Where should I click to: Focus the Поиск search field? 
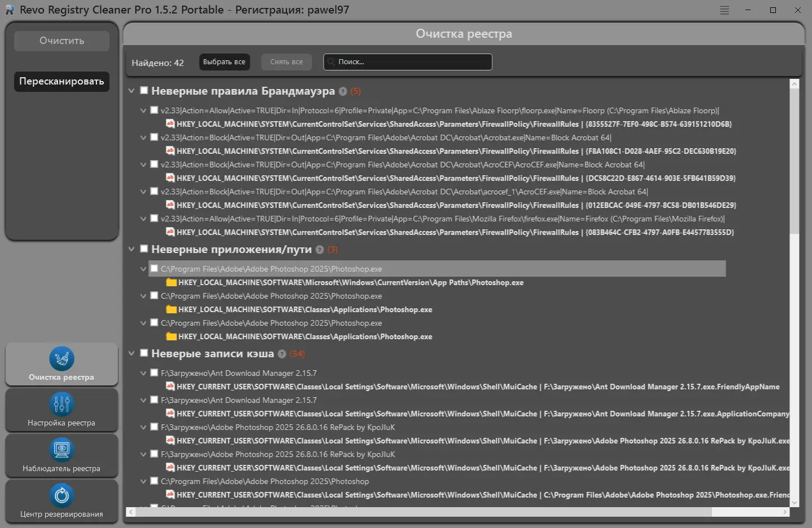click(x=408, y=62)
